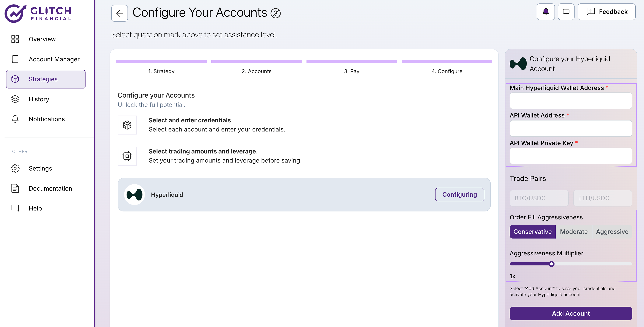This screenshot has width=644, height=327.
Task: Select the Strategies sidebar item
Action: [x=46, y=79]
